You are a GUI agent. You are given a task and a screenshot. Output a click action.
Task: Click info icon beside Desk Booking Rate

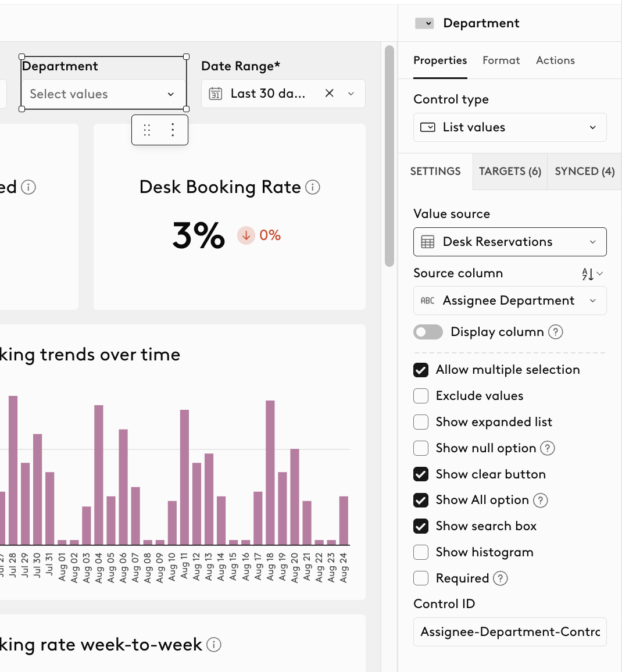pyautogui.click(x=313, y=187)
